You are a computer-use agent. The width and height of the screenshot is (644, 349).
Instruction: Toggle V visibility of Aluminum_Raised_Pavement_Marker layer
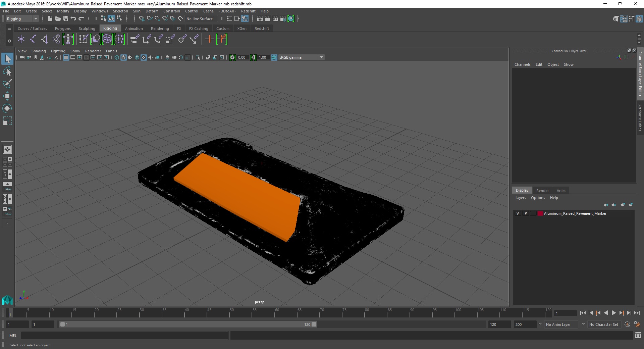coord(518,213)
